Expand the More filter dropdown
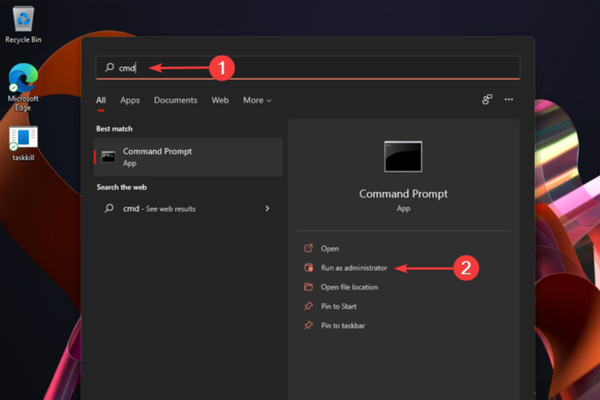Image resolution: width=600 pixels, height=400 pixels. coord(257,100)
